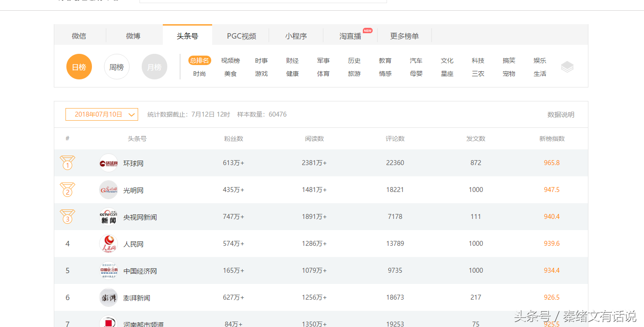The width and height of the screenshot is (644, 327).
Task: Expand the 更多榜单 menu
Action: coord(405,36)
